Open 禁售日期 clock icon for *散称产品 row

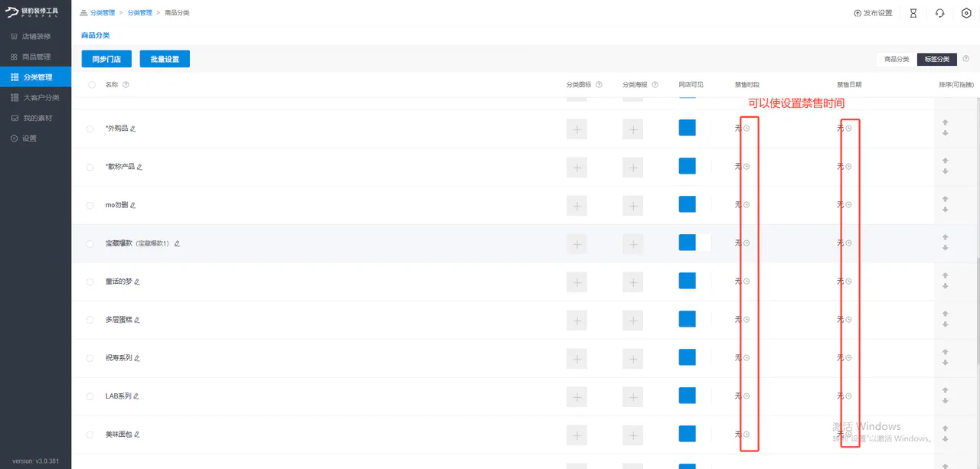pos(848,167)
